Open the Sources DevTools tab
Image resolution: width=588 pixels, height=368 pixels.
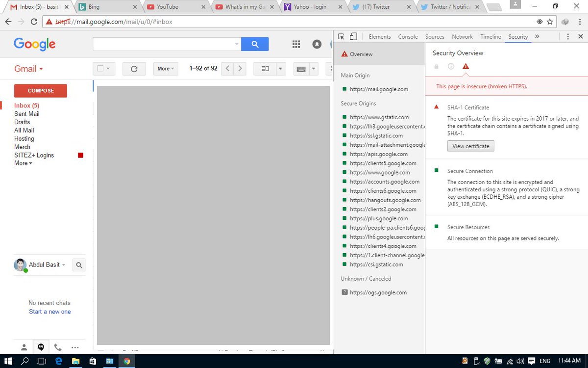[435, 37]
